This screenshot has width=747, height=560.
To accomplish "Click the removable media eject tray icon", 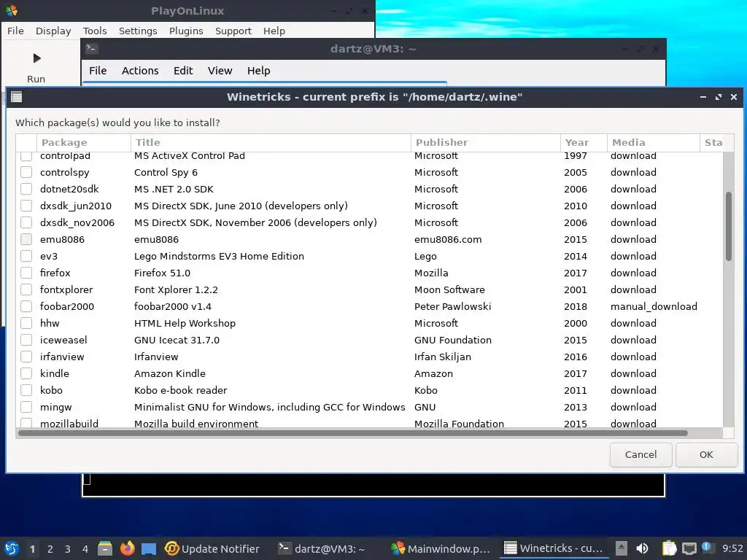I will 622,548.
